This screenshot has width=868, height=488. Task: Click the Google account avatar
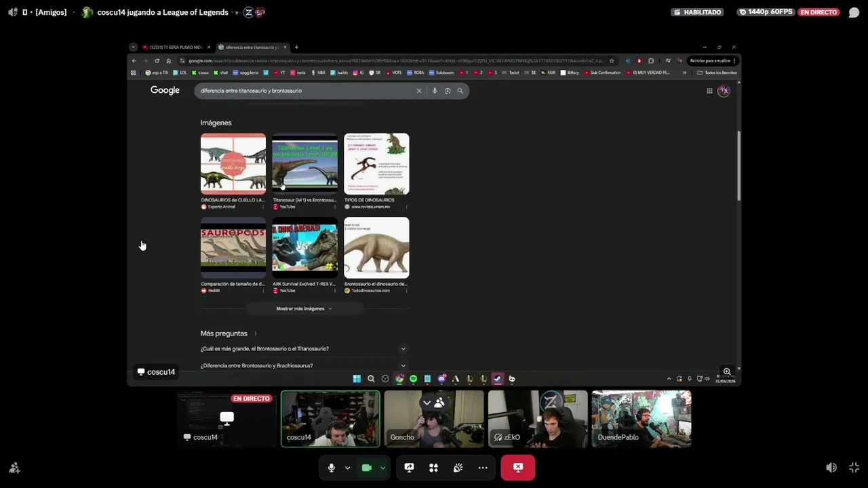(724, 91)
